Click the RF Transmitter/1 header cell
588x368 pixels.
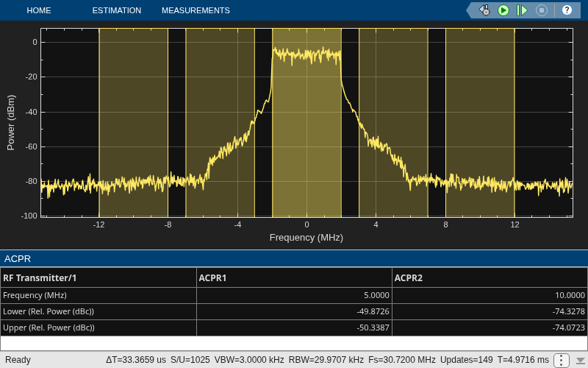[x=98, y=278]
